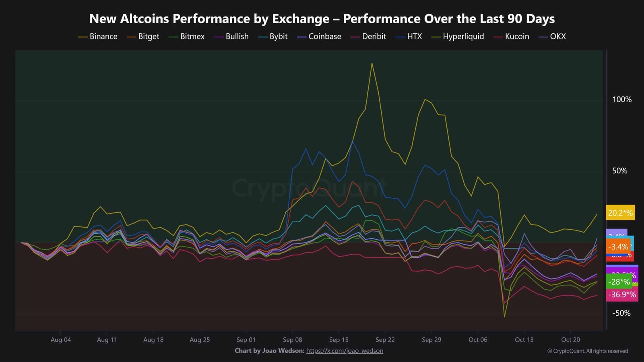The width and height of the screenshot is (644, 362).
Task: Click the yellow 20.2% value label
Action: [x=620, y=213]
